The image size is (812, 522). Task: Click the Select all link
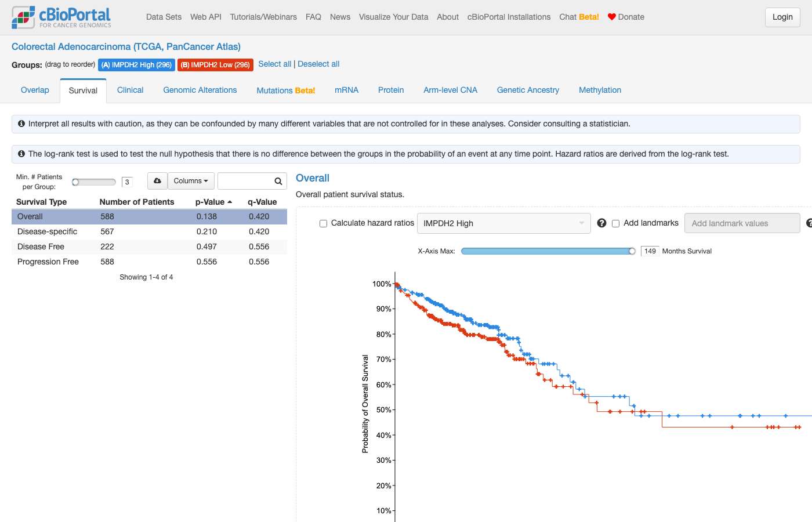click(x=275, y=64)
